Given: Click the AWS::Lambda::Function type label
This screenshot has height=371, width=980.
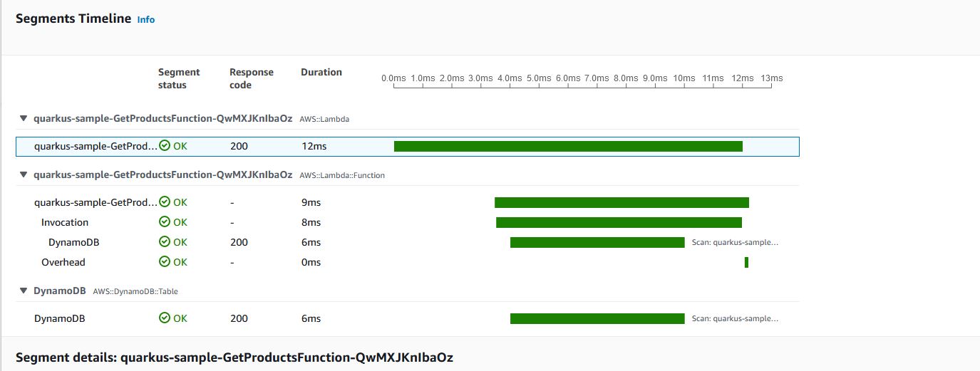Looking at the screenshot, I should [342, 175].
